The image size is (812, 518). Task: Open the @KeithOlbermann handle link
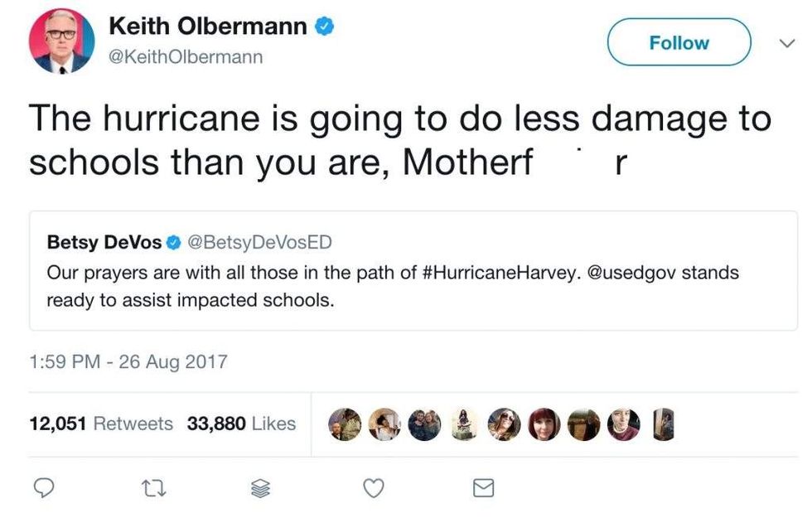pos(186,56)
